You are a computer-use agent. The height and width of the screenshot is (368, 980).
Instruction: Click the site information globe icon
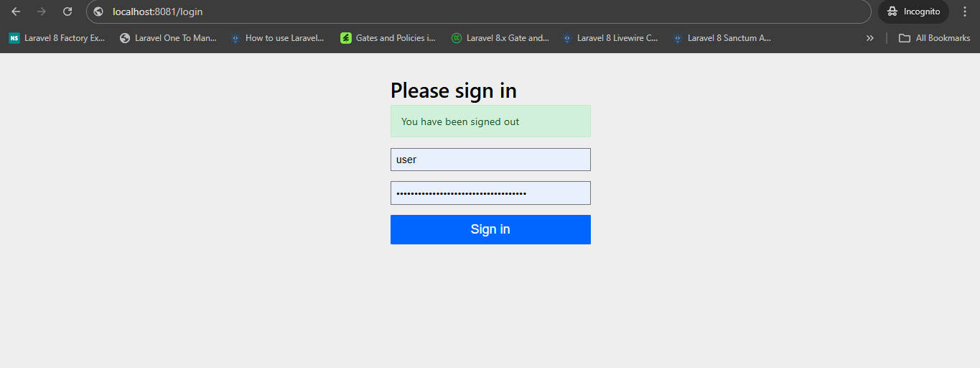point(99,11)
